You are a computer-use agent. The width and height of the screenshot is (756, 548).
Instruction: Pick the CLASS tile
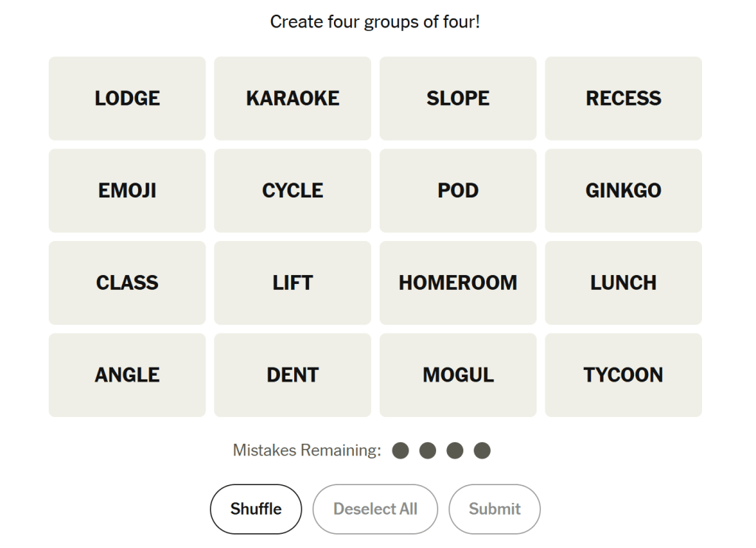(x=127, y=283)
